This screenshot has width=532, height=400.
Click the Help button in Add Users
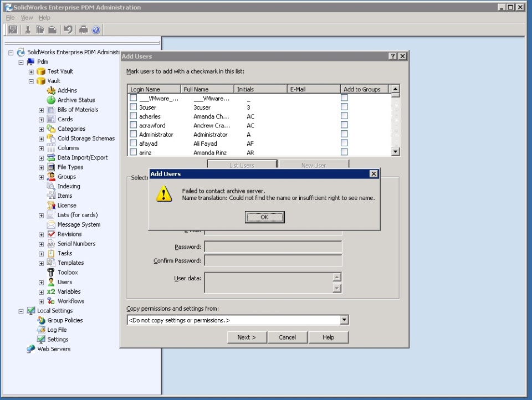329,337
